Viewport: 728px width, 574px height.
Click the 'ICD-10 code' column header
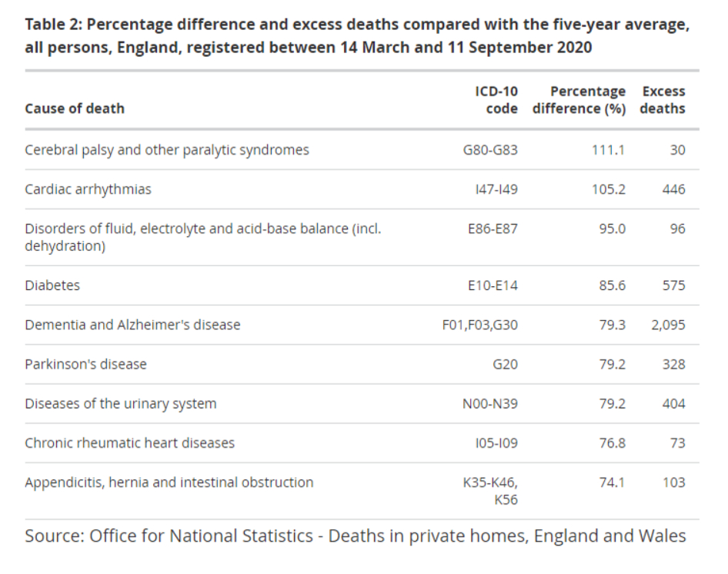[x=498, y=100]
